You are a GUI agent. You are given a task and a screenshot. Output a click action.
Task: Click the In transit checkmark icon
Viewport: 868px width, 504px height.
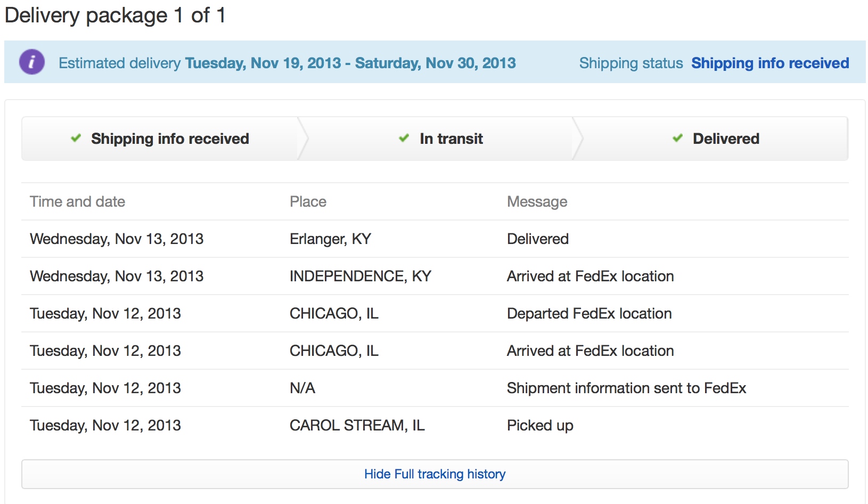click(x=404, y=138)
